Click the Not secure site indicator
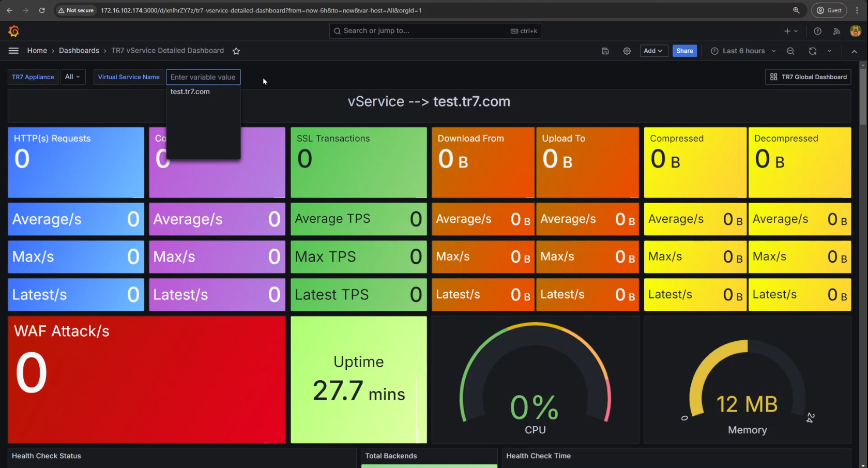 pyautogui.click(x=75, y=10)
